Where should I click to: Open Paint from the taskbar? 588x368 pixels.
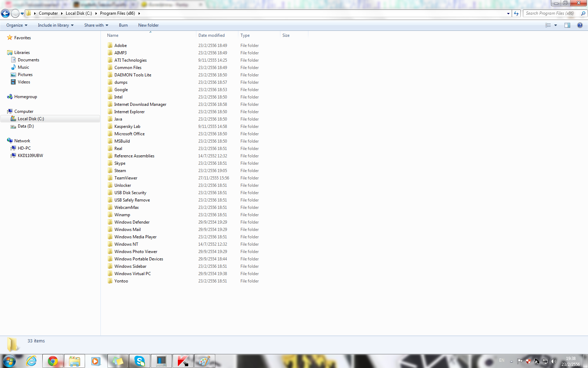pos(205,361)
